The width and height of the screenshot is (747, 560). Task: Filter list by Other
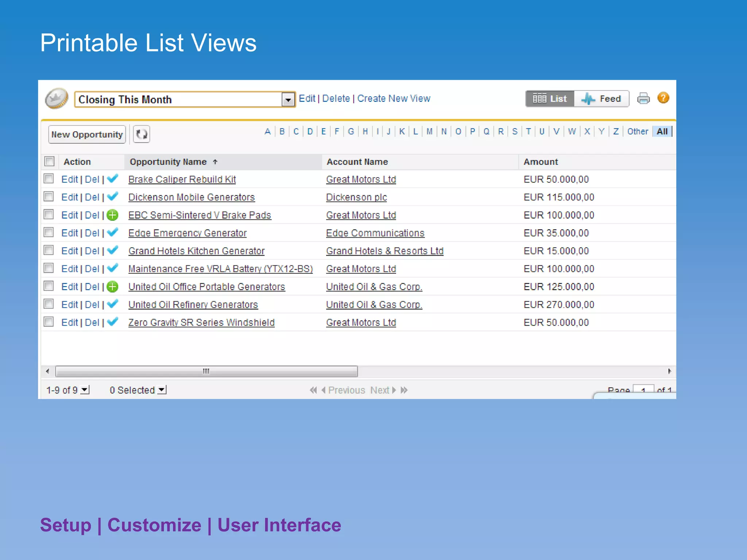click(x=638, y=132)
